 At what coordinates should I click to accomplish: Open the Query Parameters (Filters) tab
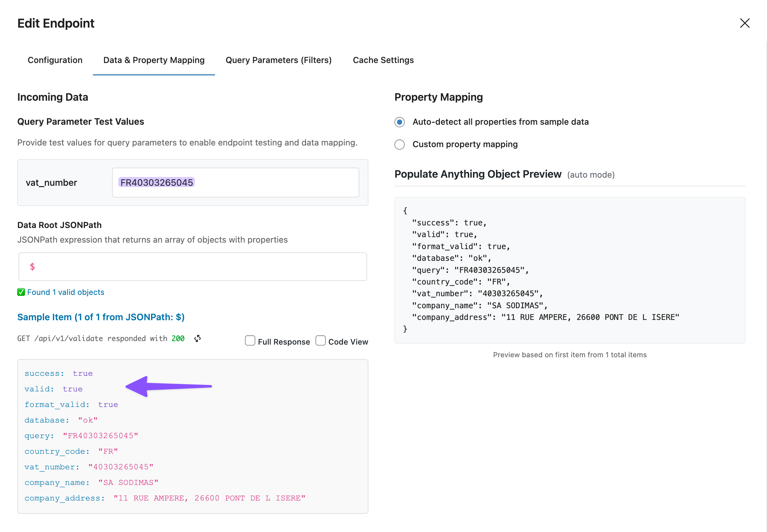(278, 60)
